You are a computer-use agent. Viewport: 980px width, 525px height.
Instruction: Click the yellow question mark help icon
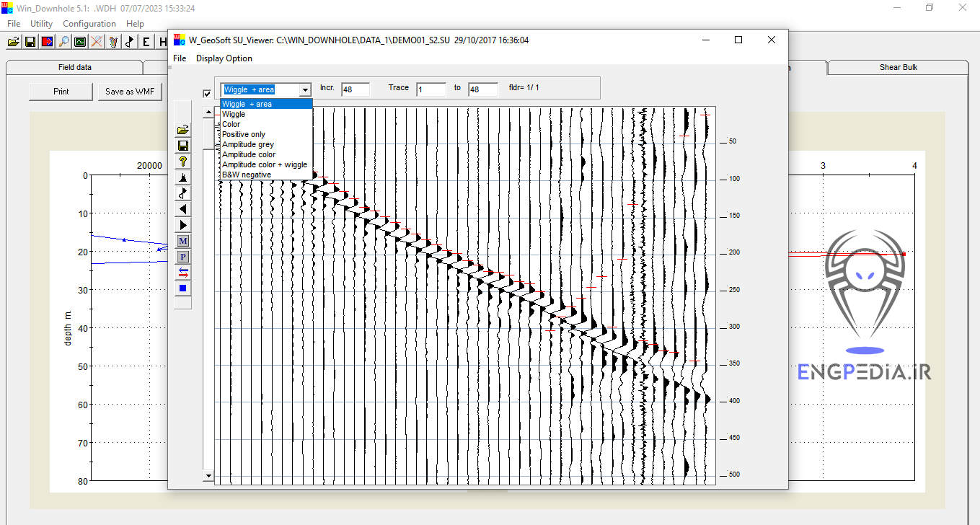(x=183, y=162)
